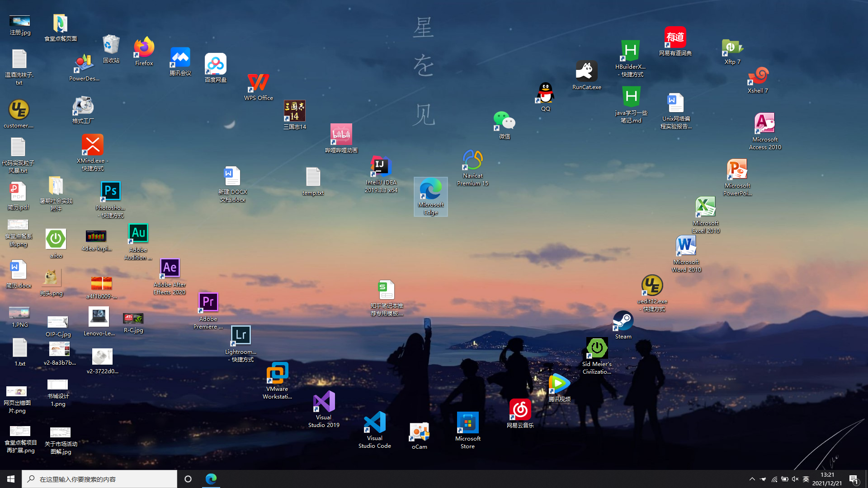868x488 pixels.
Task: Open the 哔哩哔哩动画 bilibili shortcut
Action: (x=341, y=138)
